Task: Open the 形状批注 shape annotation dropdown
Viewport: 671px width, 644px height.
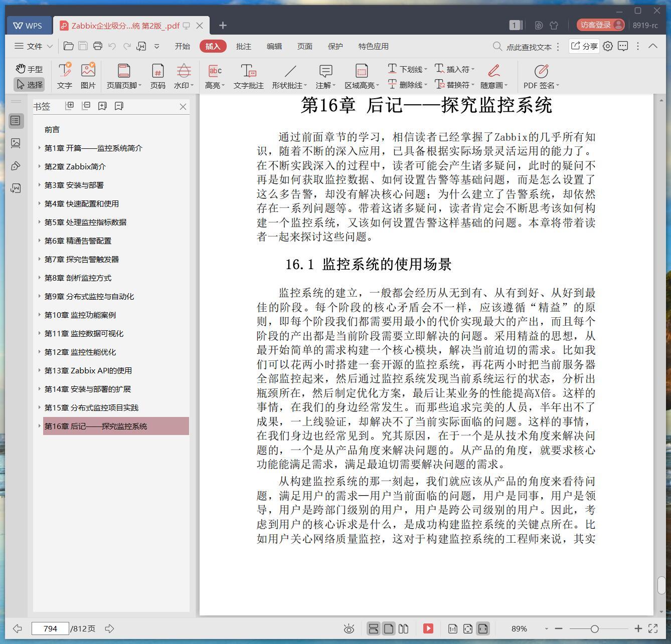Action: click(289, 77)
